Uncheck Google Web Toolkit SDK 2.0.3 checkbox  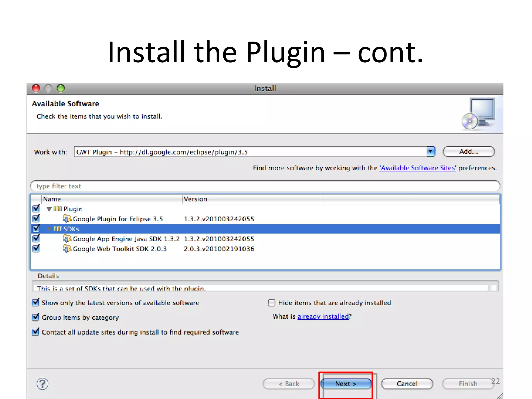pyautogui.click(x=36, y=248)
